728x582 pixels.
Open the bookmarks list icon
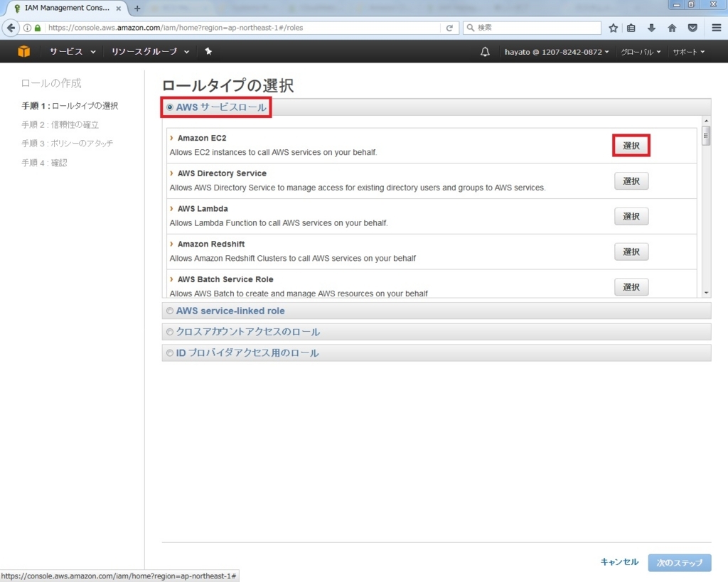pos(631,28)
